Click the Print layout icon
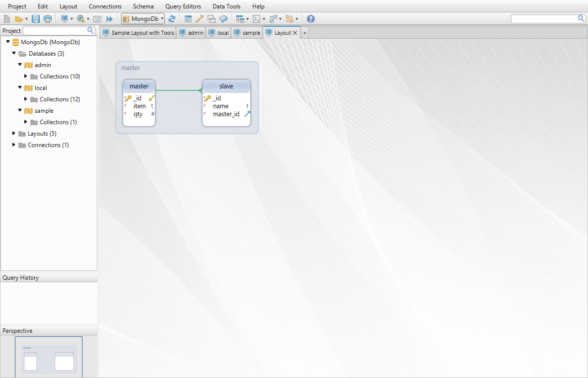Image resolution: width=588 pixels, height=378 pixels. [48, 19]
